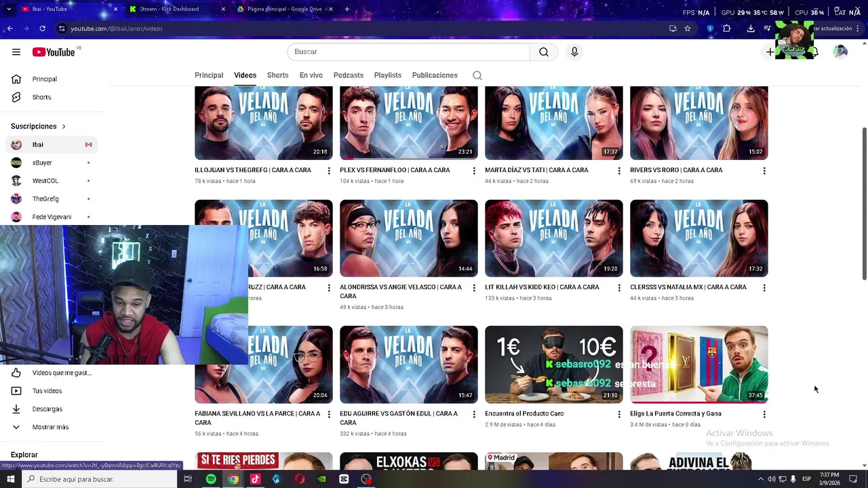Image resolution: width=868 pixels, height=488 pixels.
Task: Open options for ILLOJUAN VS THEGREFG video
Action: [329, 171]
